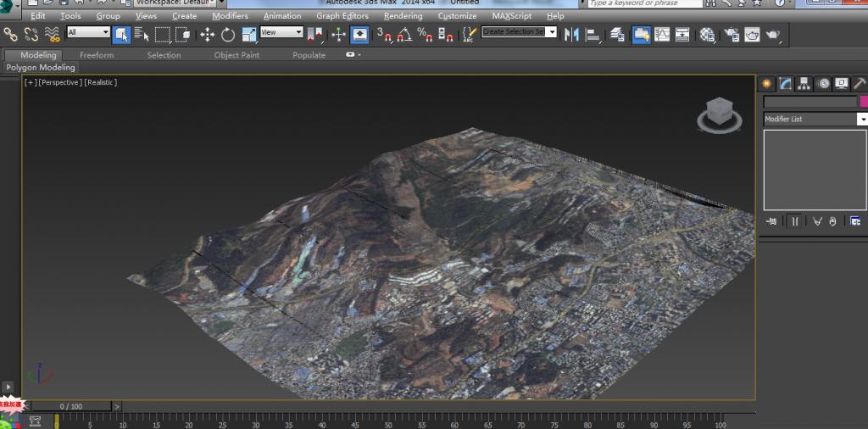Open the Mirror tool
Screen dimensions: 868x429
(571, 35)
